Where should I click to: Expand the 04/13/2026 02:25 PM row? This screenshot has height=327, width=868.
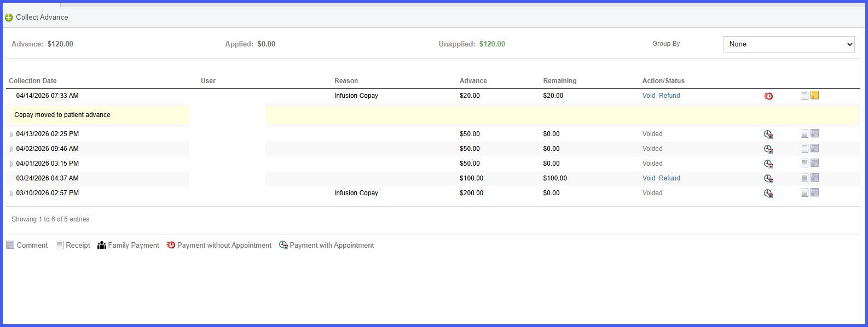click(11, 135)
